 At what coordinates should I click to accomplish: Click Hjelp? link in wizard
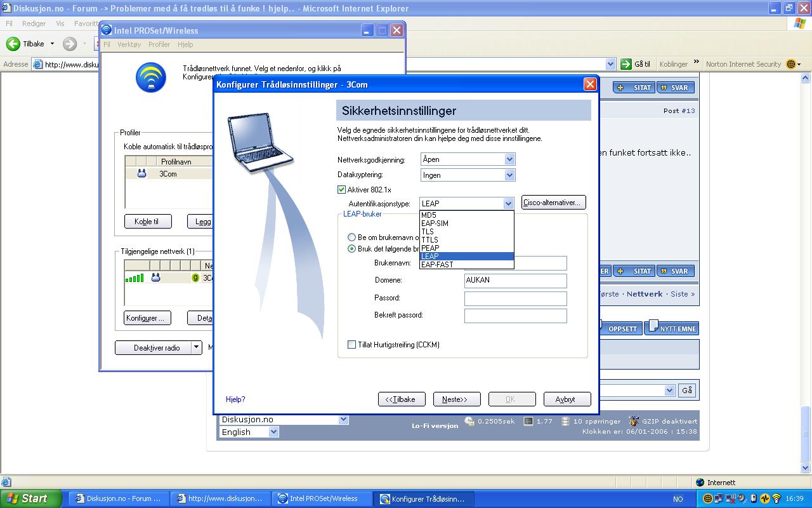(x=235, y=399)
